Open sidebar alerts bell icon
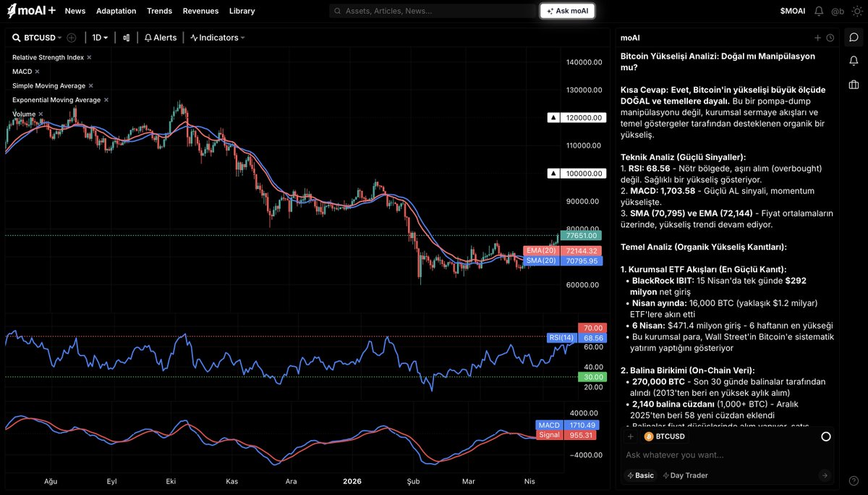Viewport: 868px width, 495px height. click(x=854, y=60)
